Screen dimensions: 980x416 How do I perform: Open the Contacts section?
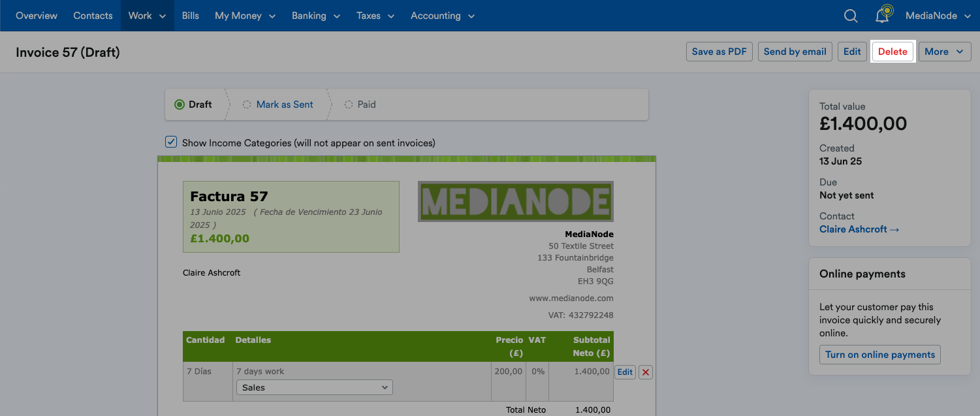point(93,16)
